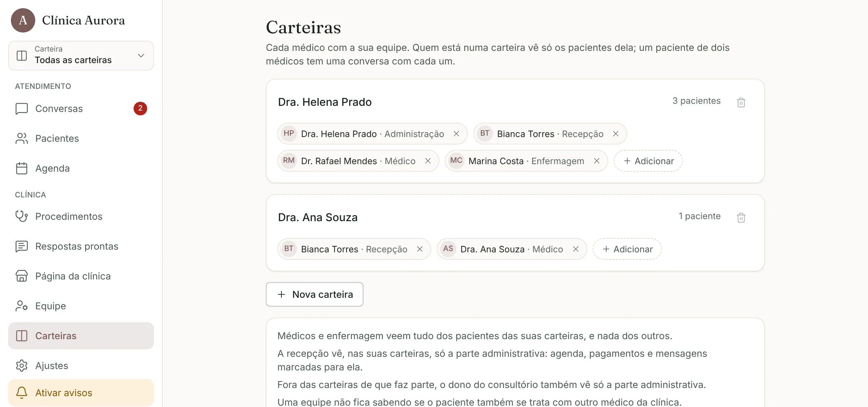The width and height of the screenshot is (868, 407).
Task: Add member to Dra. Ana Souza carteira
Action: pyautogui.click(x=627, y=249)
